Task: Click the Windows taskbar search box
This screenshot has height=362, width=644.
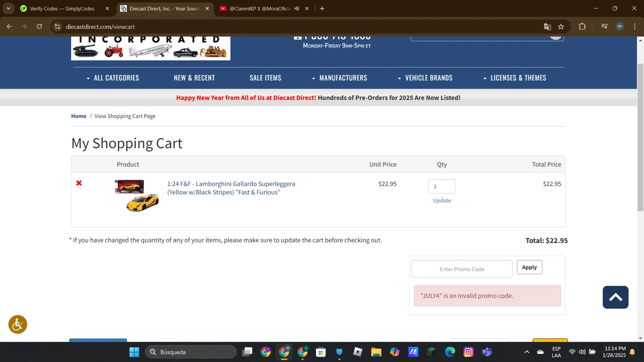Action: [x=191, y=352]
